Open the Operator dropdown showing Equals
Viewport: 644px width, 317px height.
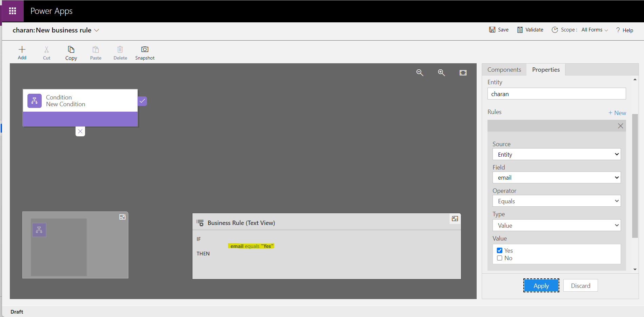[x=557, y=201]
